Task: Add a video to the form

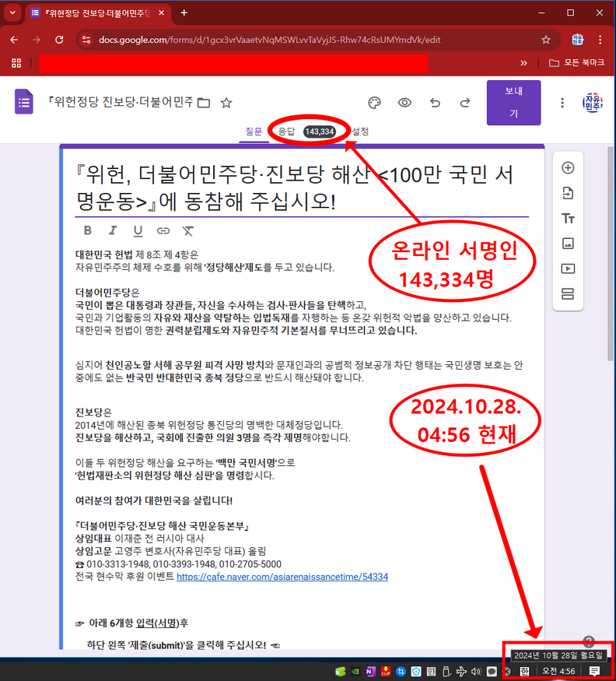Action: (x=568, y=269)
